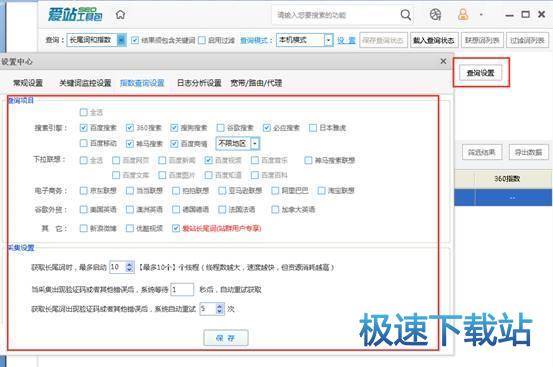Screen dimensions: 553x367
Task: Click the 获原词列表 button
Action: coord(482,40)
